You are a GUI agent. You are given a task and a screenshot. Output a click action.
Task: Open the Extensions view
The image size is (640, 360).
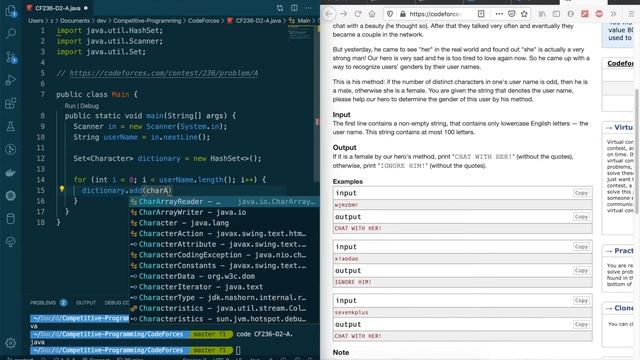coord(11,103)
